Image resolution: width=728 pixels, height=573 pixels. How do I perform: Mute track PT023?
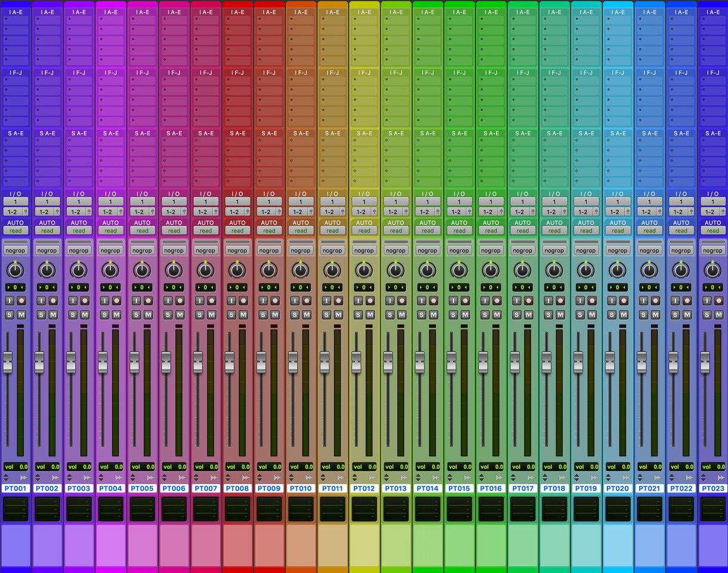coord(718,315)
